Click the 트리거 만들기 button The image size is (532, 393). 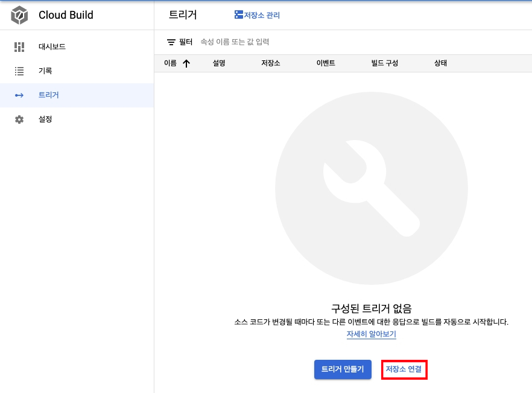tap(343, 369)
